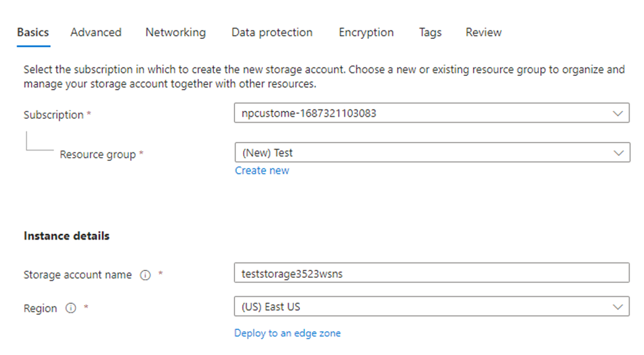
Task: Focus the Storage account name text field
Action: pos(432,273)
